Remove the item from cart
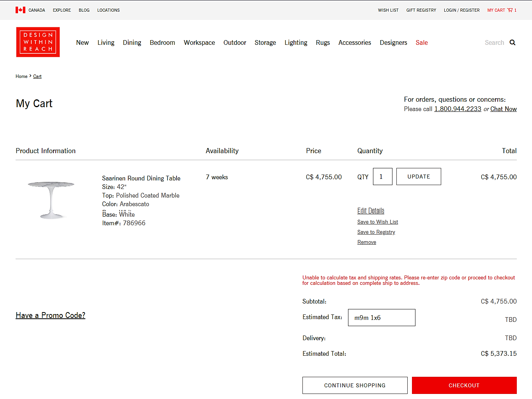Viewport: 532px width, 399px height. click(x=366, y=242)
